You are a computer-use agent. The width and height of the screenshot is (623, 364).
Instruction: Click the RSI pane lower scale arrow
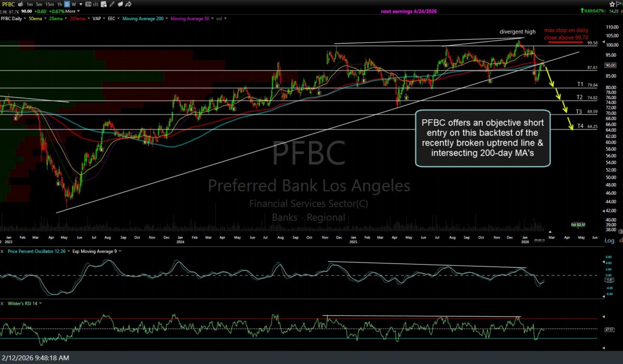click(x=604, y=348)
